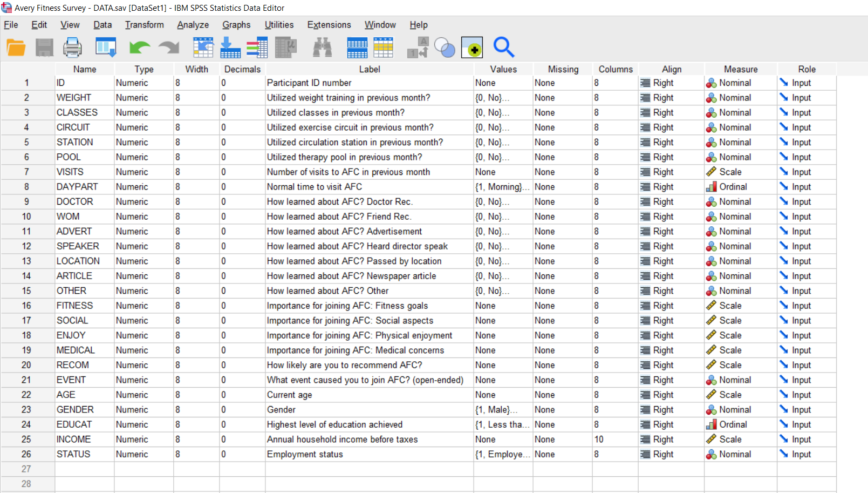
Task: Click the '{1, Less tha...' values cell for EDUCAT
Action: pyautogui.click(x=503, y=424)
